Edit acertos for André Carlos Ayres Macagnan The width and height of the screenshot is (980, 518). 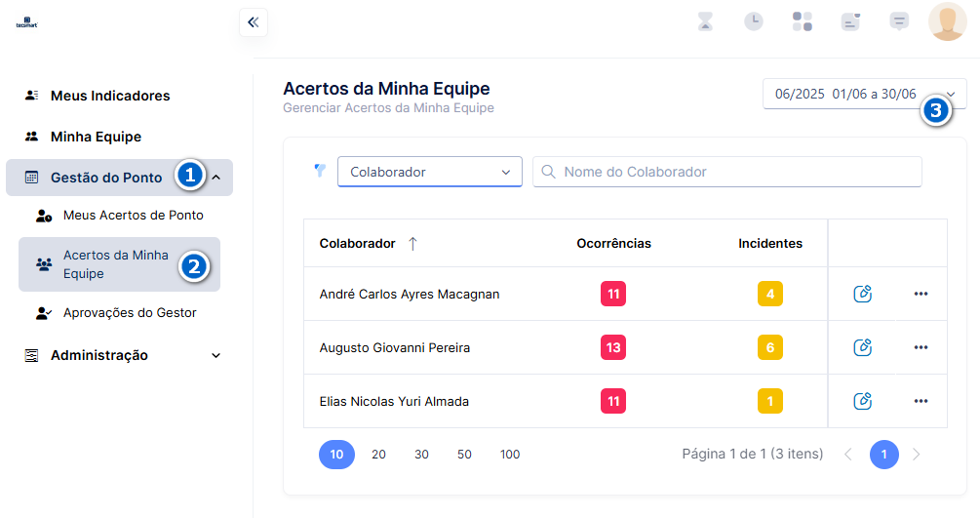863,294
